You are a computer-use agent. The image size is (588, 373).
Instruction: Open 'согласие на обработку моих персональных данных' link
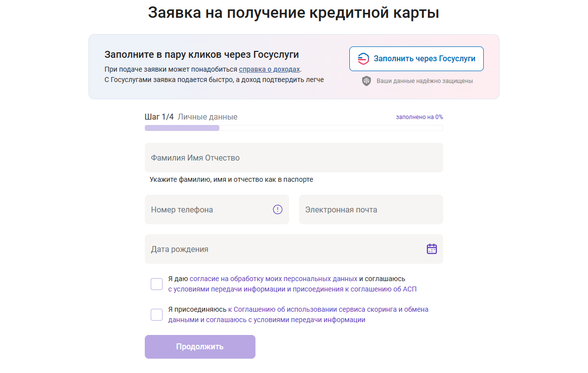coord(273,279)
